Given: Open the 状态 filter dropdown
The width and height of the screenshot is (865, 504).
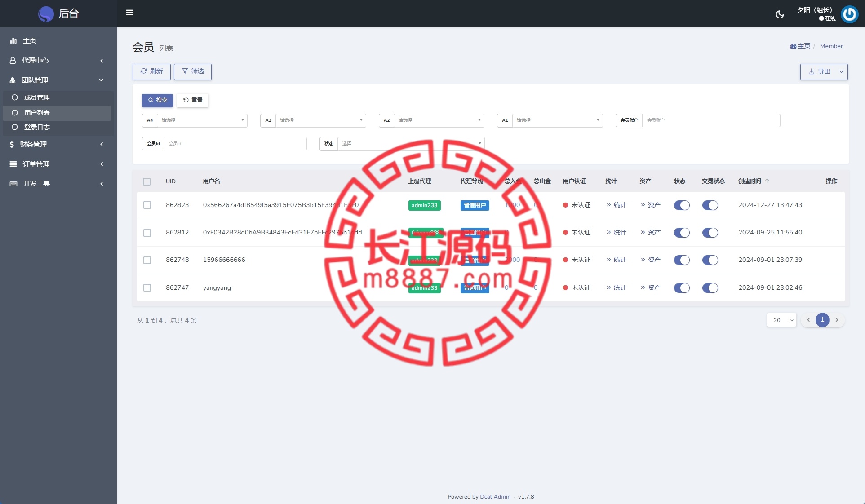Looking at the screenshot, I should point(411,144).
